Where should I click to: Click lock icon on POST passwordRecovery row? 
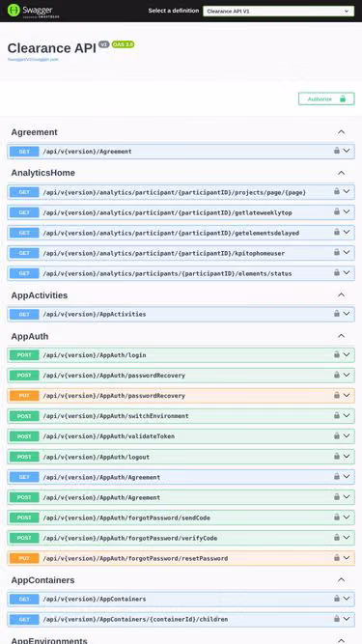click(337, 375)
